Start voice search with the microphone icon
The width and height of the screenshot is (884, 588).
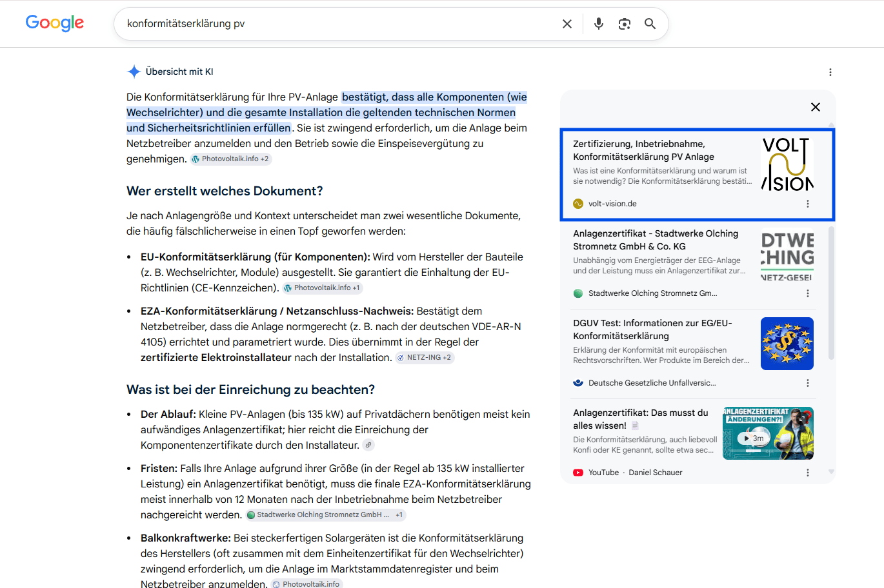pos(599,24)
